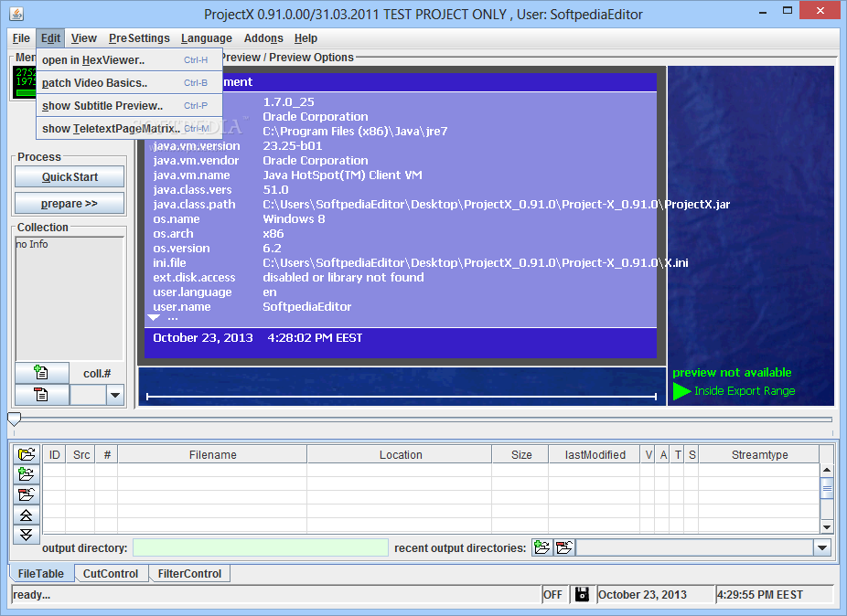847x616 pixels.
Task: Click file table scrollbar down arrow
Action: 827,527
